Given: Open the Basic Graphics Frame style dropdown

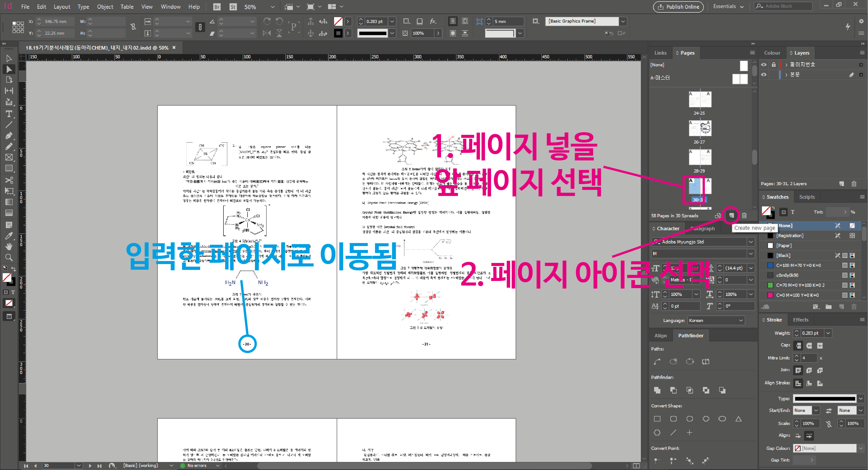Looking at the screenshot, I should click(623, 21).
